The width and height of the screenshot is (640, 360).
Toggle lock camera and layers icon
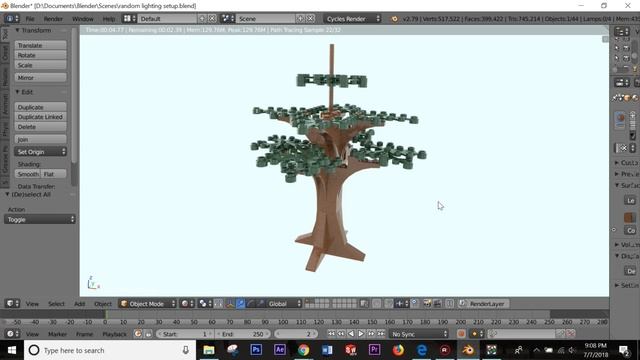[x=364, y=304]
